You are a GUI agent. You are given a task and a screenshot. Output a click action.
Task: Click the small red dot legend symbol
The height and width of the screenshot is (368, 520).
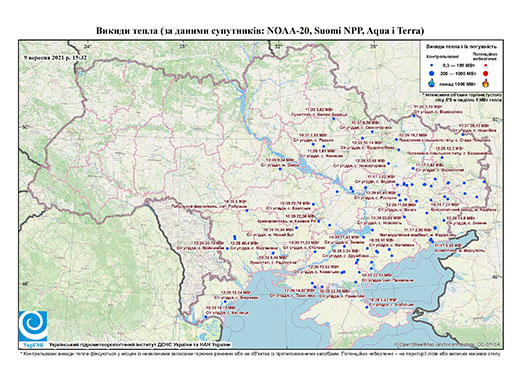pos(485,65)
